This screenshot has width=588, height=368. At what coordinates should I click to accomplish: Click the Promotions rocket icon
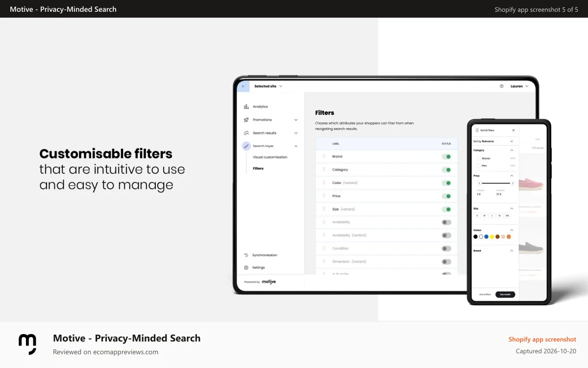point(246,120)
